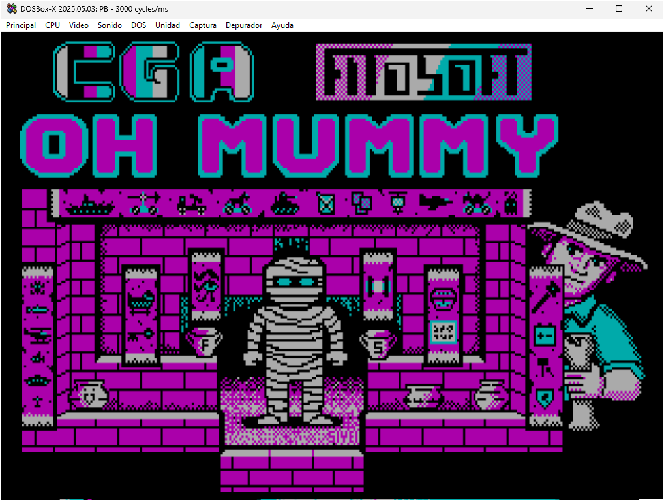The width and height of the screenshot is (664, 500).
Task: Click the CGA logo text
Action: click(154, 72)
